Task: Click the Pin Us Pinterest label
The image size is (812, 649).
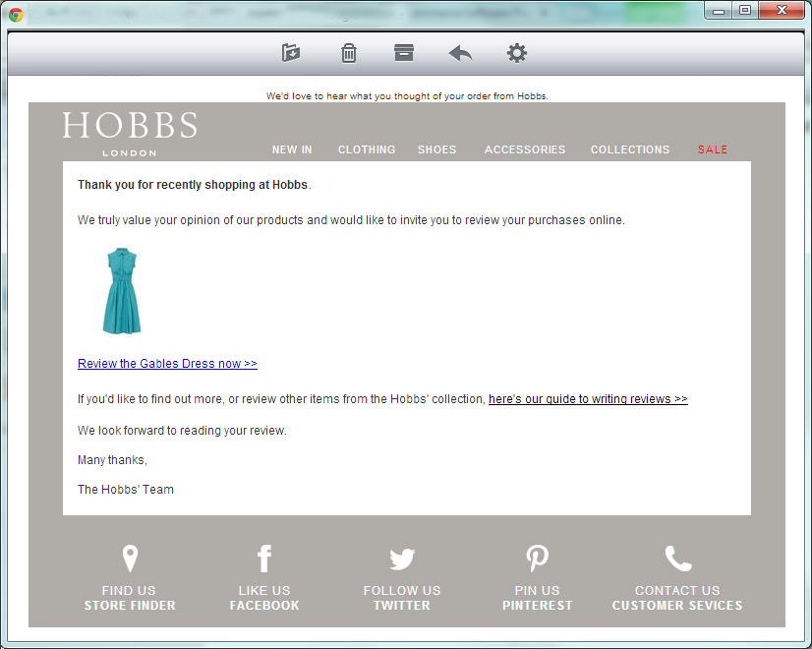Action: click(x=538, y=598)
